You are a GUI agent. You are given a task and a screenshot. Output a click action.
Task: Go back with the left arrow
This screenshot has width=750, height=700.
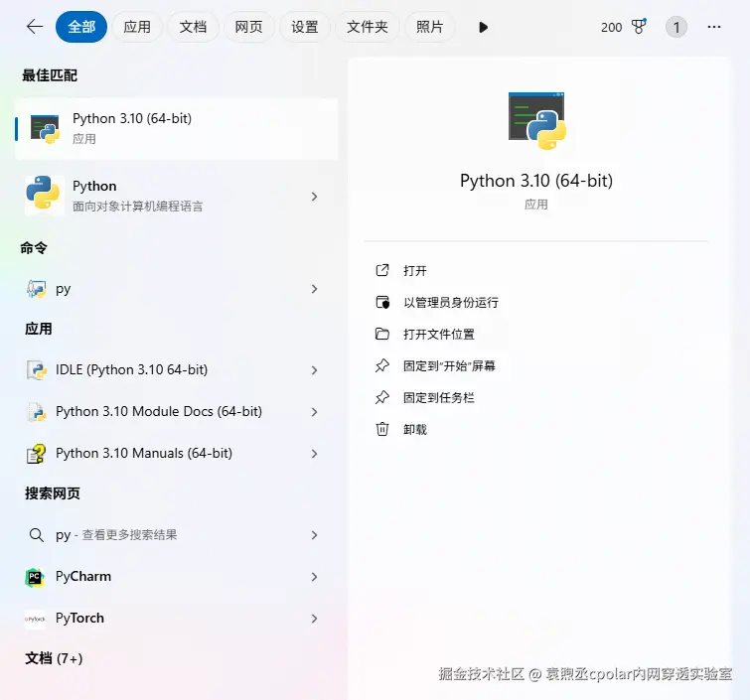point(35,27)
